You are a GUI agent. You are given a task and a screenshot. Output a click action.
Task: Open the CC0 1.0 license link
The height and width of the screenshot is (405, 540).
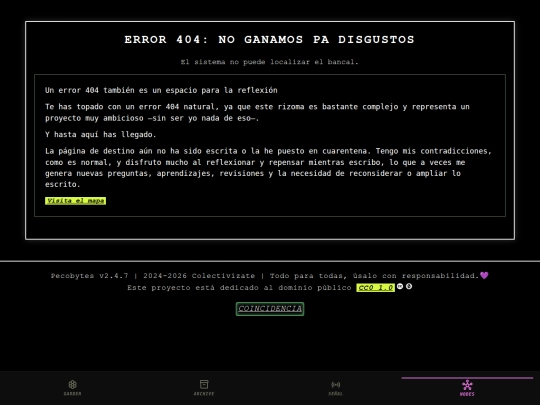pyautogui.click(x=375, y=288)
